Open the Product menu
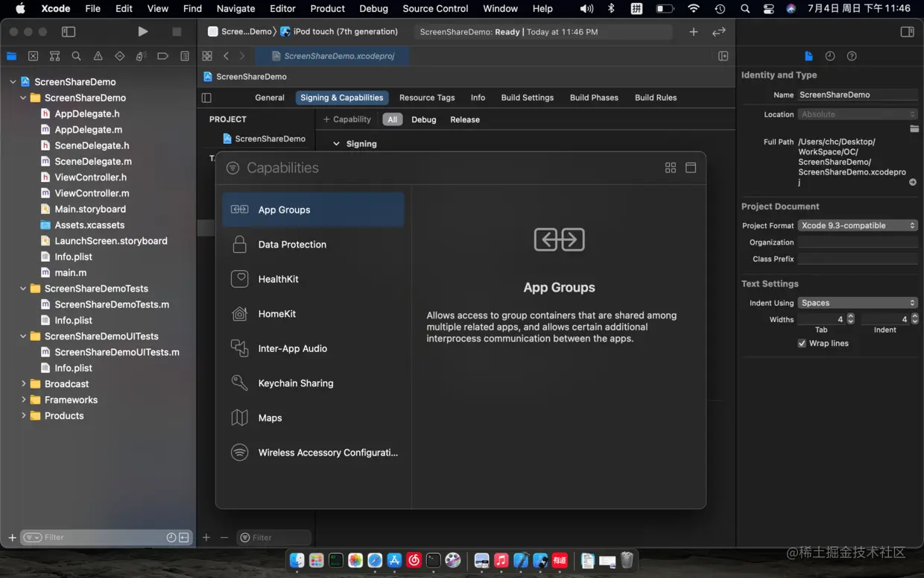 click(327, 8)
